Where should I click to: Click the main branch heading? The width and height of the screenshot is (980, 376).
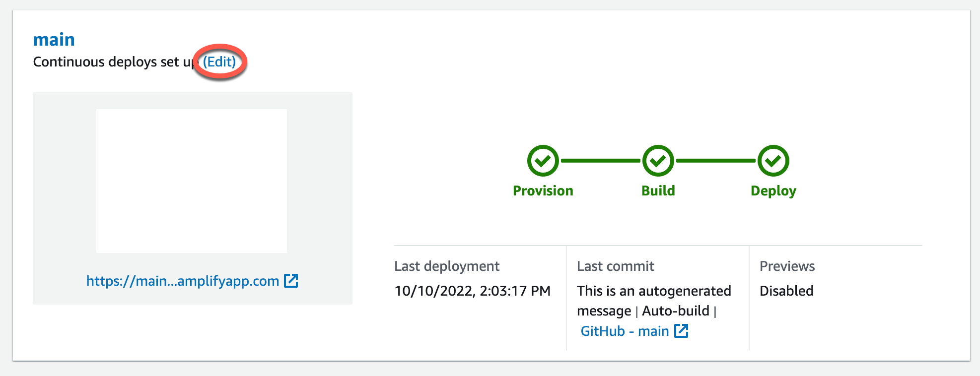coord(53,39)
